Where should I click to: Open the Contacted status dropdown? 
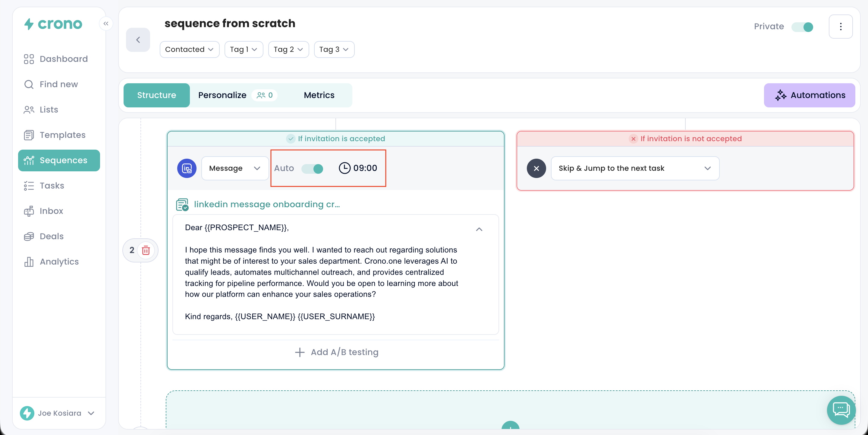[x=189, y=49]
